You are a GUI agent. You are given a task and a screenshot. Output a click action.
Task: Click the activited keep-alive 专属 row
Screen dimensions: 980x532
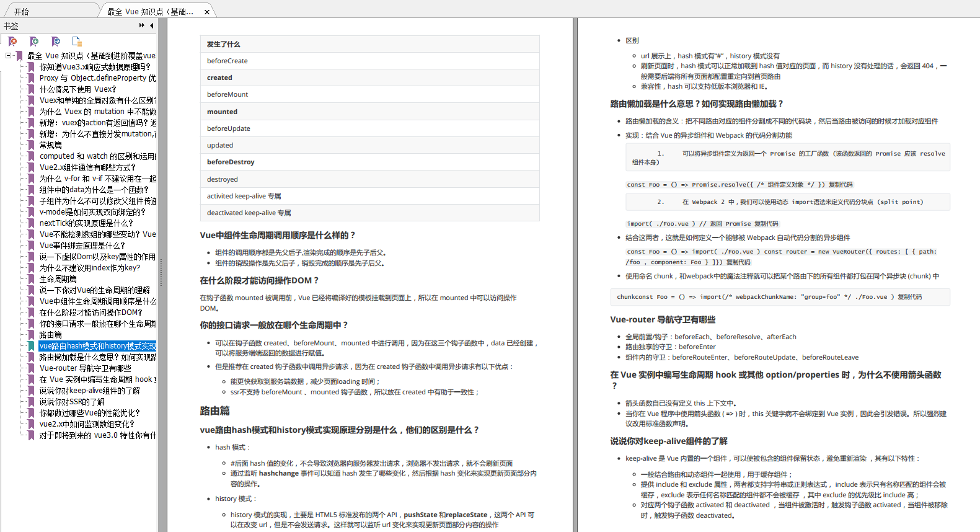[x=369, y=196]
